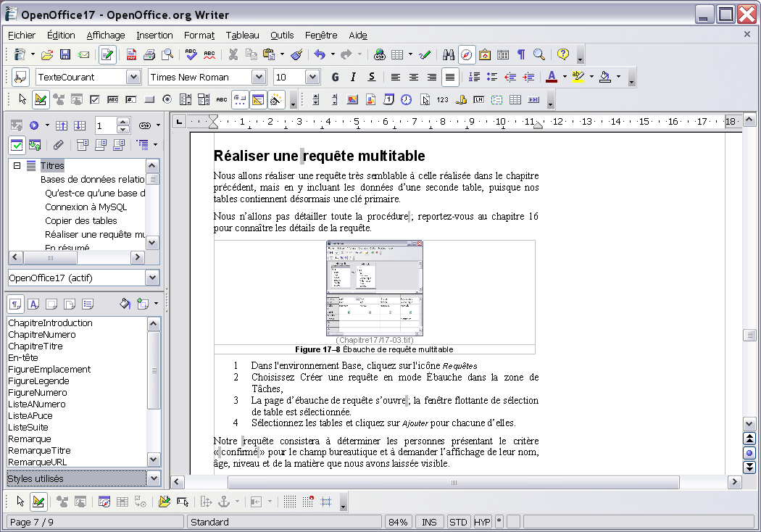Underline text with S button
This screenshot has height=532, width=761.
[371, 77]
